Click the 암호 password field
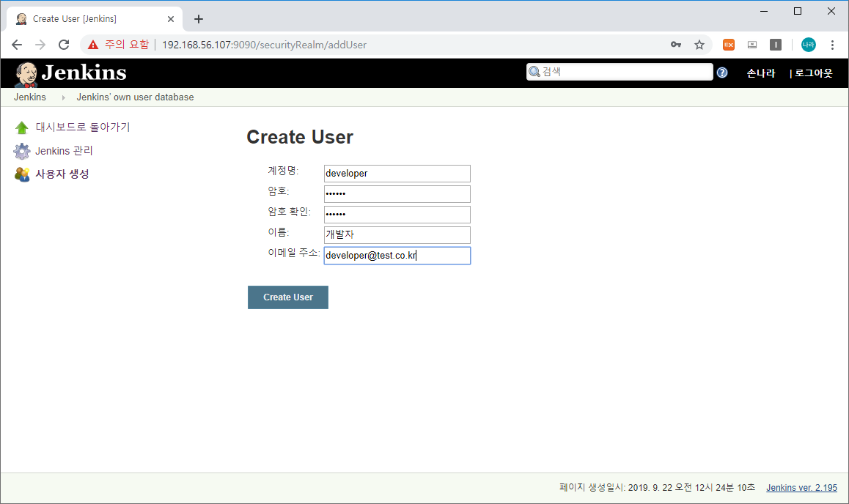The height and width of the screenshot is (504, 849). 397,194
